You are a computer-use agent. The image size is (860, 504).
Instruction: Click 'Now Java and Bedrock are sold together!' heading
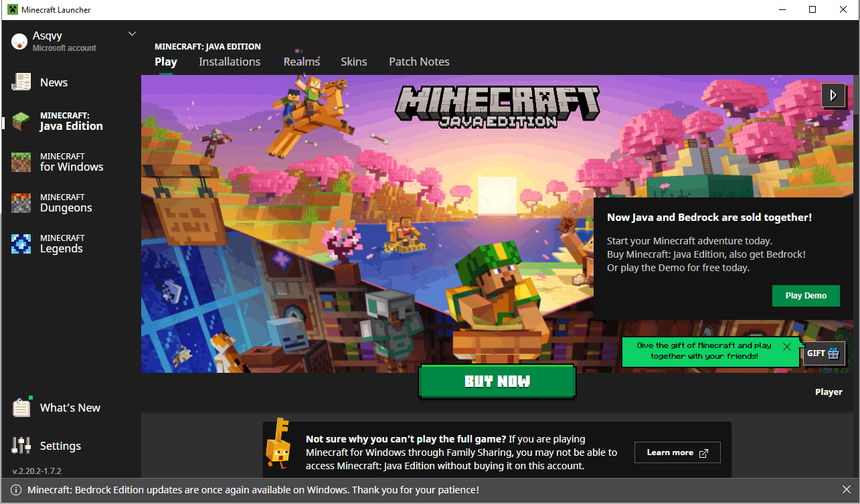[709, 218]
